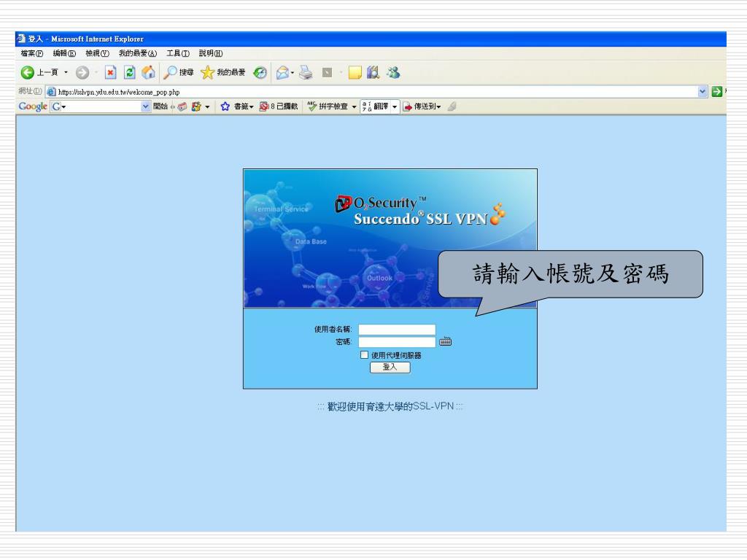Open the View (檢視) menu
The width and height of the screenshot is (747, 560).
coord(97,53)
